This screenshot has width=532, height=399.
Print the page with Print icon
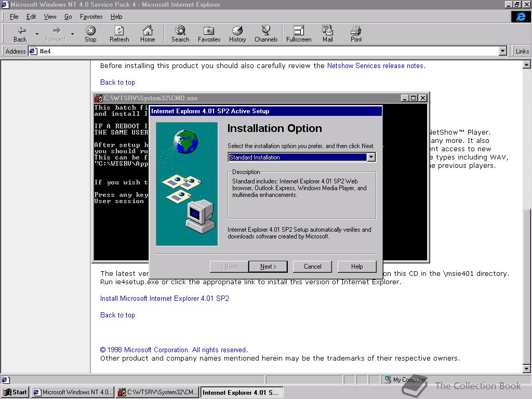(356, 34)
